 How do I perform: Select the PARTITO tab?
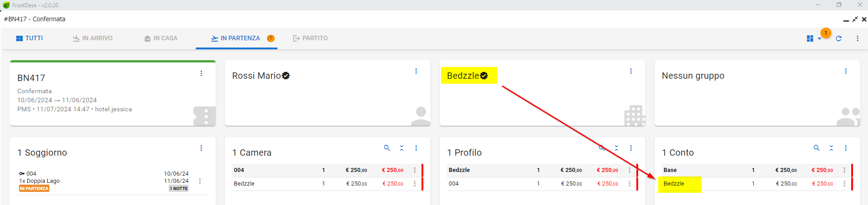(310, 38)
